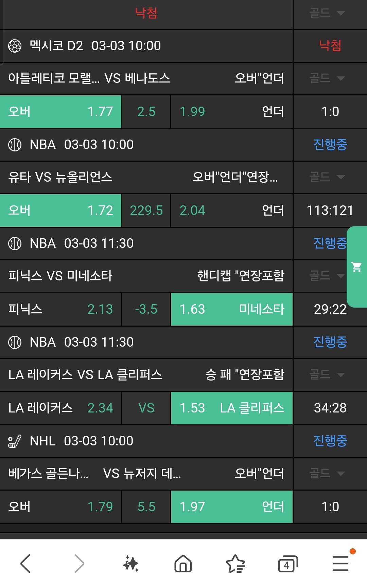This screenshot has height=588, width=367.
Task: Choose 언더 1.97 for the NHL game
Action: 232,507
